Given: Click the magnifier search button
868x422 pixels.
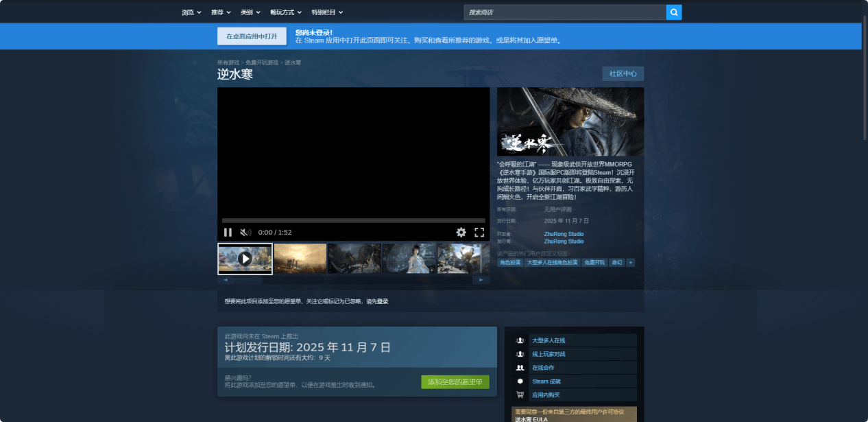Looking at the screenshot, I should click(x=674, y=12).
